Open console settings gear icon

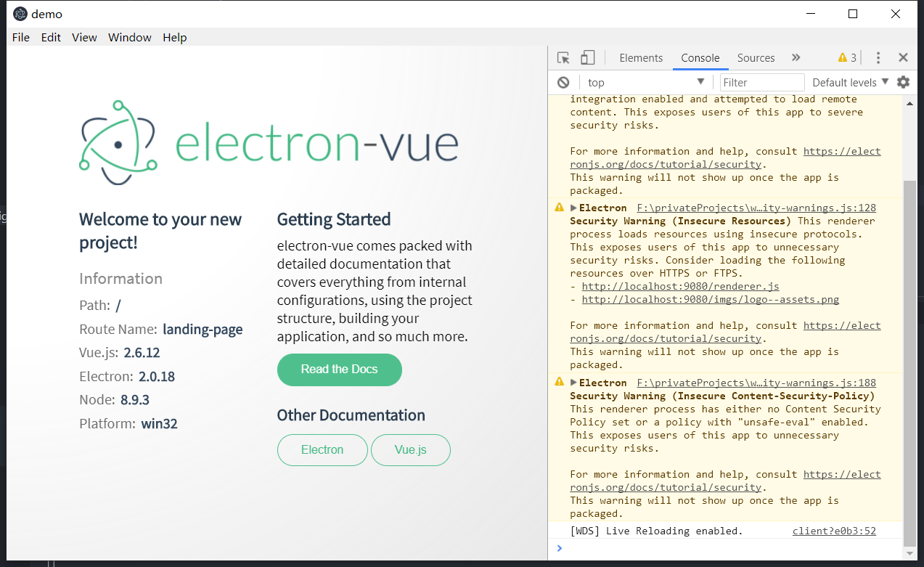903,82
